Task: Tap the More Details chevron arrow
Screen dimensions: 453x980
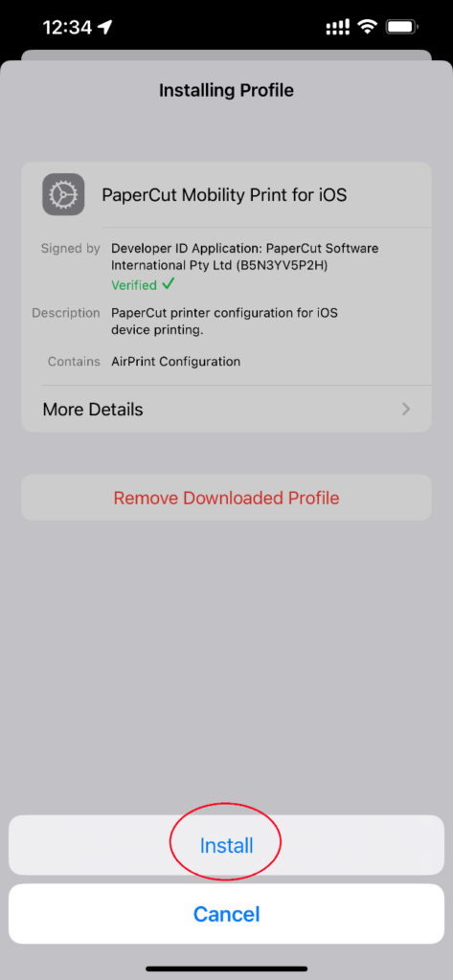Action: coord(407,410)
